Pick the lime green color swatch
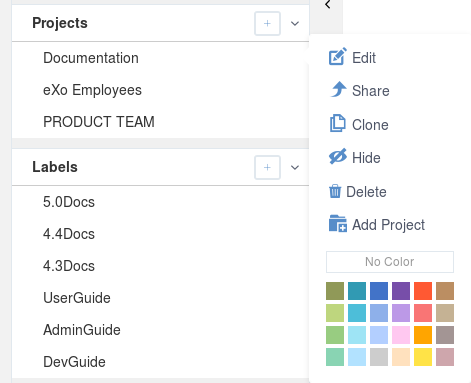Image resolution: width=471 pixels, height=383 pixels. point(335,313)
